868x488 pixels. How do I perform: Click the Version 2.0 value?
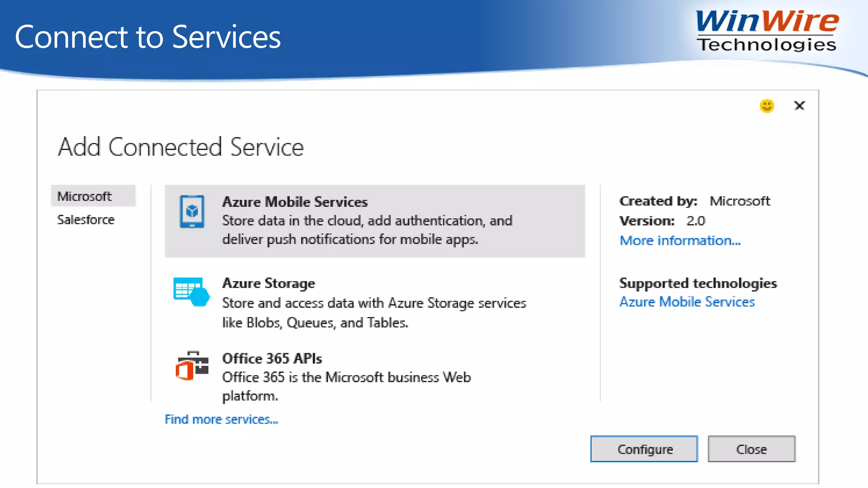pyautogui.click(x=696, y=221)
